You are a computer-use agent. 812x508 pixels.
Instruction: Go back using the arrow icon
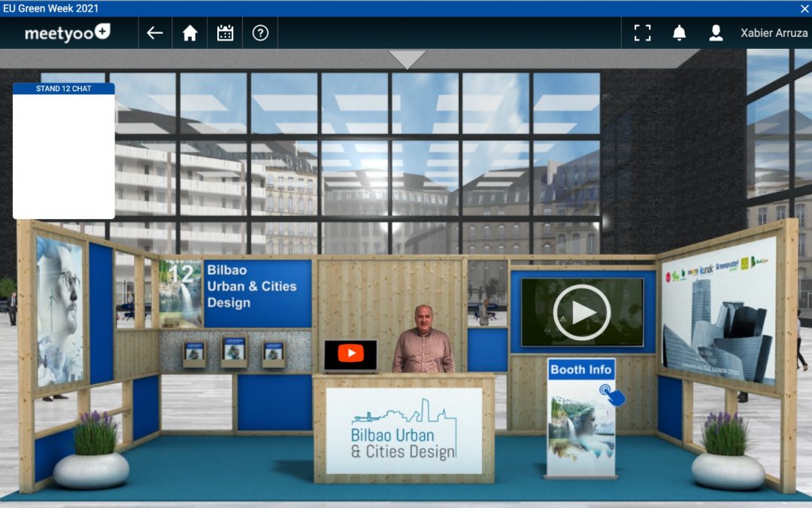pos(155,33)
